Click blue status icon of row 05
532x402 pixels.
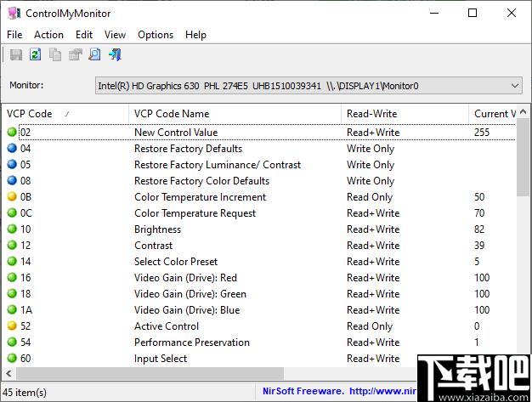[12, 164]
